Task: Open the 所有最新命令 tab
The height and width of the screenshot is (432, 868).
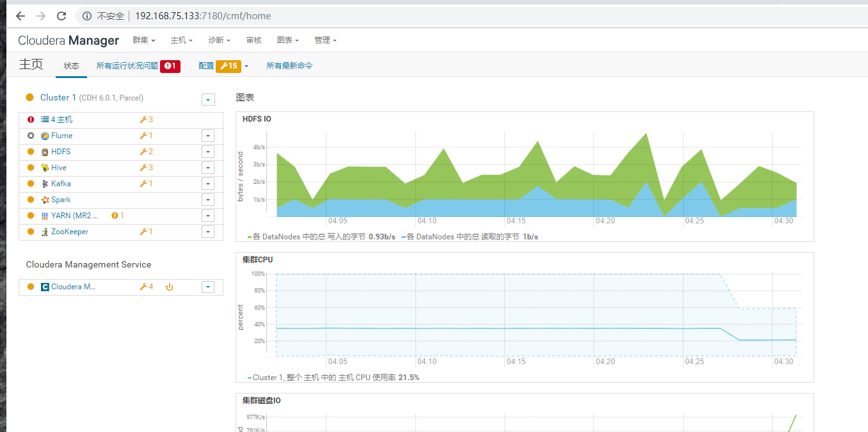Action: (x=290, y=66)
